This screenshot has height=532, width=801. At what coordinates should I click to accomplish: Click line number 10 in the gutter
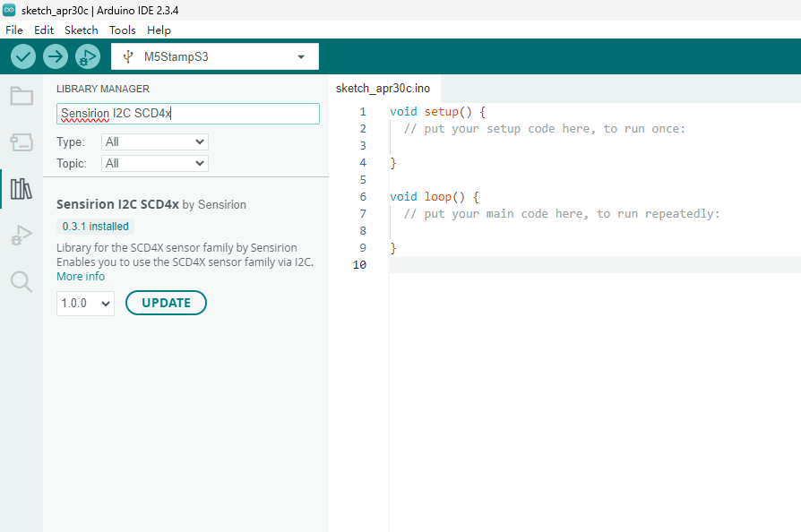click(x=359, y=264)
